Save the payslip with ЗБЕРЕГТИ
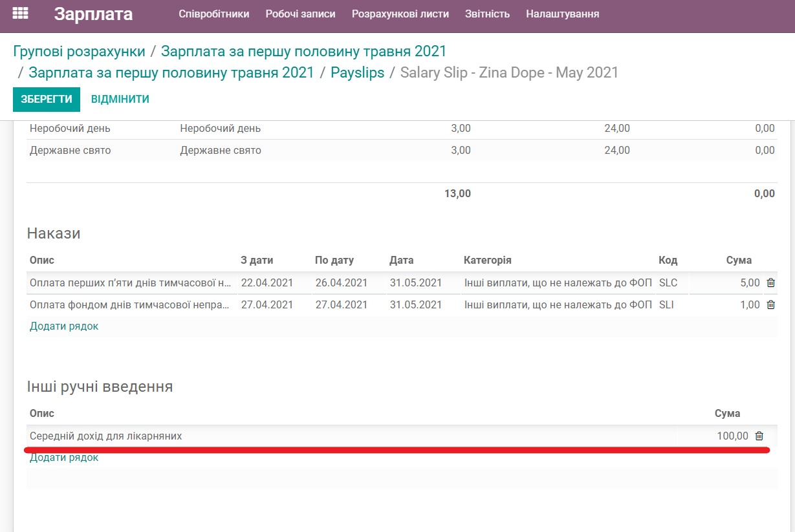 pyautogui.click(x=46, y=100)
